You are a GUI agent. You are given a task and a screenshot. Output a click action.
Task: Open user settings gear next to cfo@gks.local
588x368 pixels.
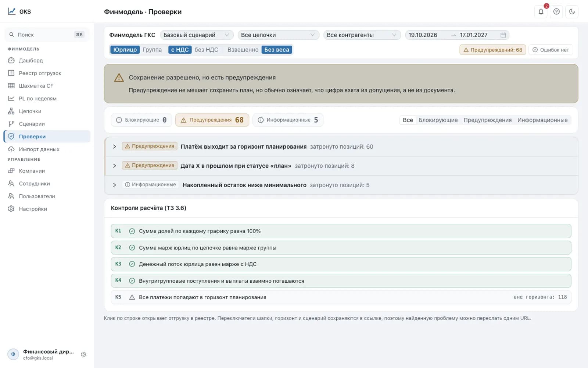pyautogui.click(x=84, y=354)
